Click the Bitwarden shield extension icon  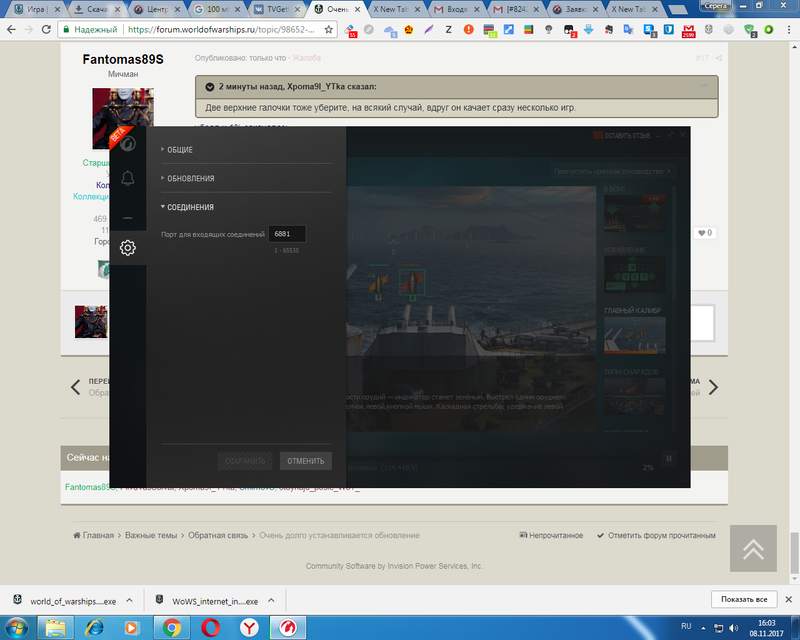point(669,30)
